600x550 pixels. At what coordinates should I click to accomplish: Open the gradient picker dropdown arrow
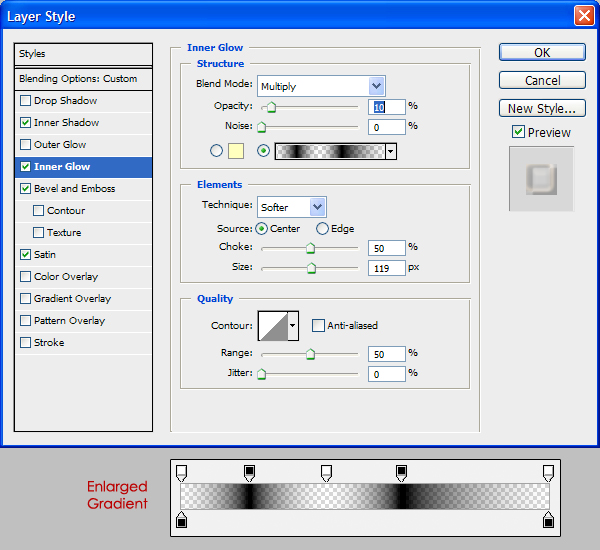click(390, 152)
